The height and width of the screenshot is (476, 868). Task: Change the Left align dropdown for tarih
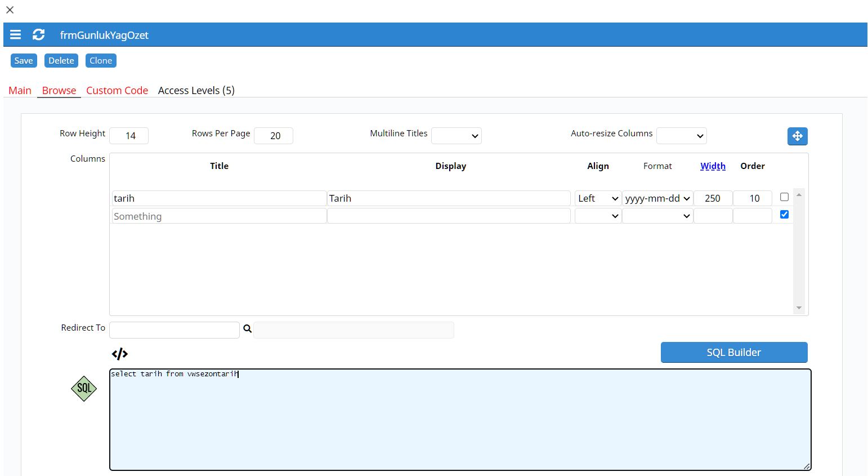click(598, 198)
